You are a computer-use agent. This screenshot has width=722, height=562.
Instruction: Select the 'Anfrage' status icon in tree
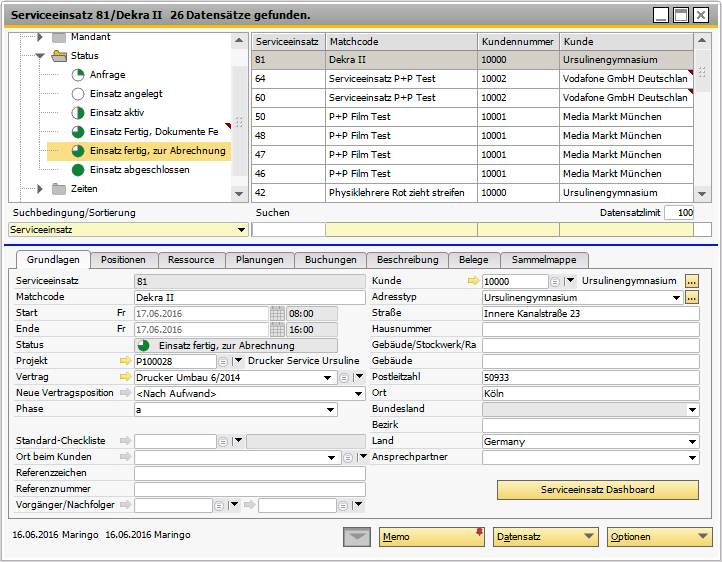click(x=79, y=75)
